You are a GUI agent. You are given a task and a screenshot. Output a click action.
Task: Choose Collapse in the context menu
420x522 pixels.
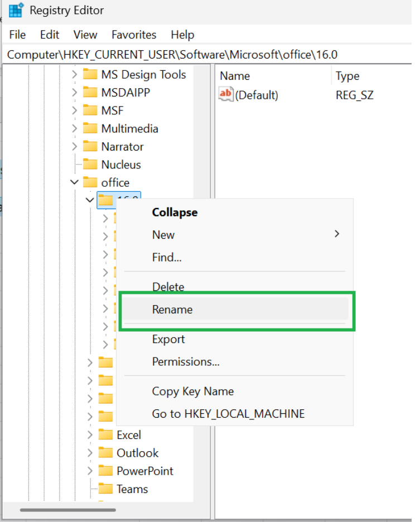235,212
